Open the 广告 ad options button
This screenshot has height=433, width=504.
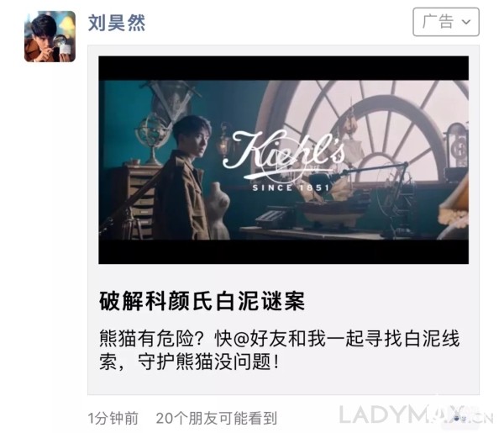pos(446,22)
